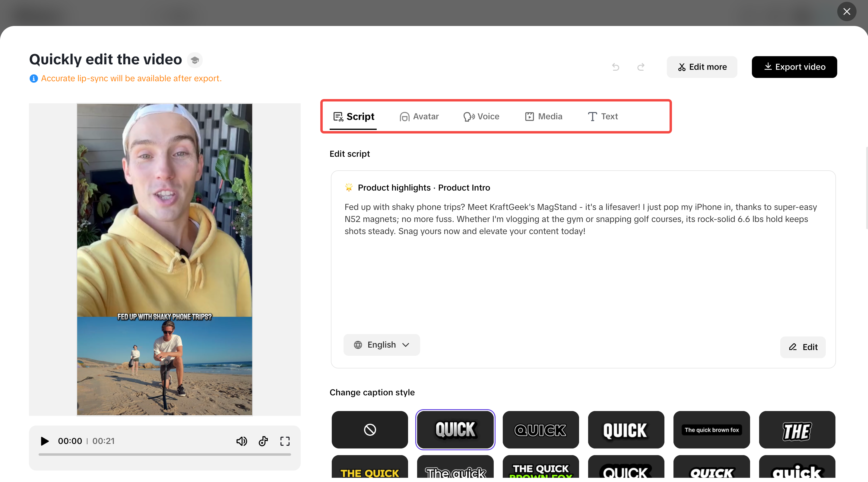868x482 pixels.
Task: Click the lip-sync info icon
Action: [x=33, y=78]
